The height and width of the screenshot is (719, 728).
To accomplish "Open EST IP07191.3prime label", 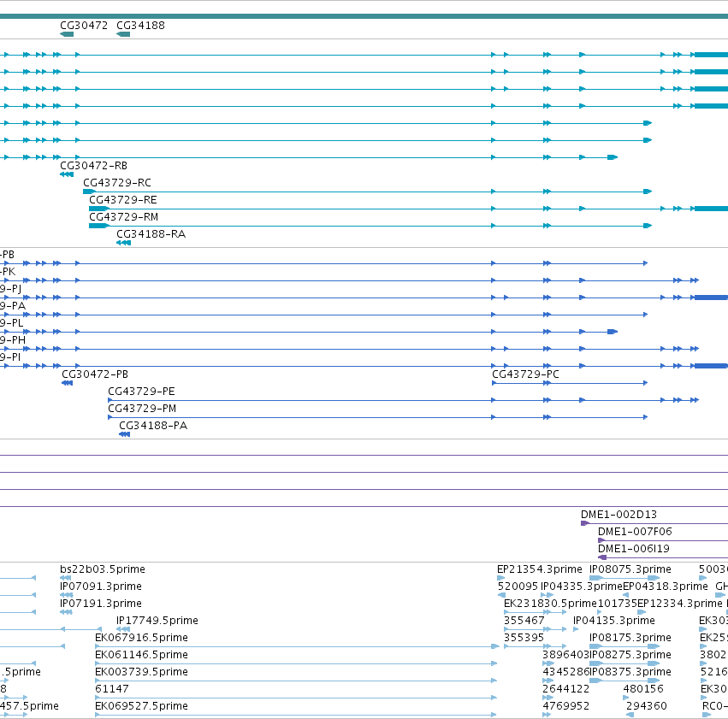I will 101,604.
